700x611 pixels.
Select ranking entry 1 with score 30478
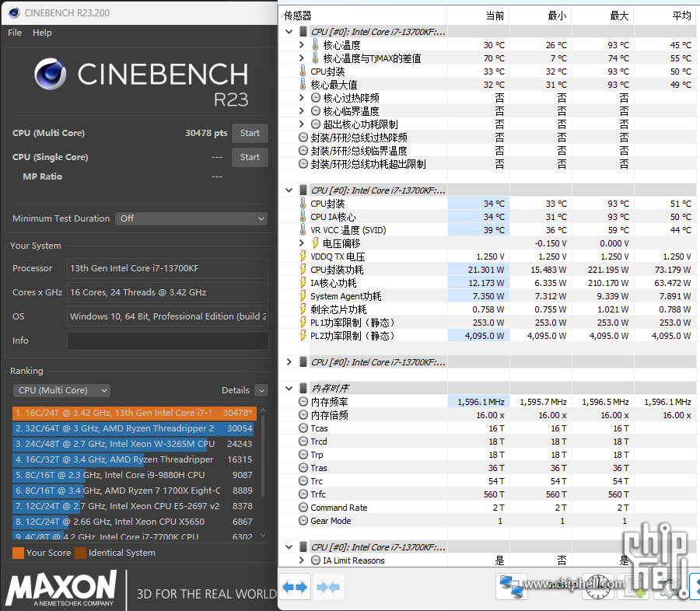pos(135,413)
